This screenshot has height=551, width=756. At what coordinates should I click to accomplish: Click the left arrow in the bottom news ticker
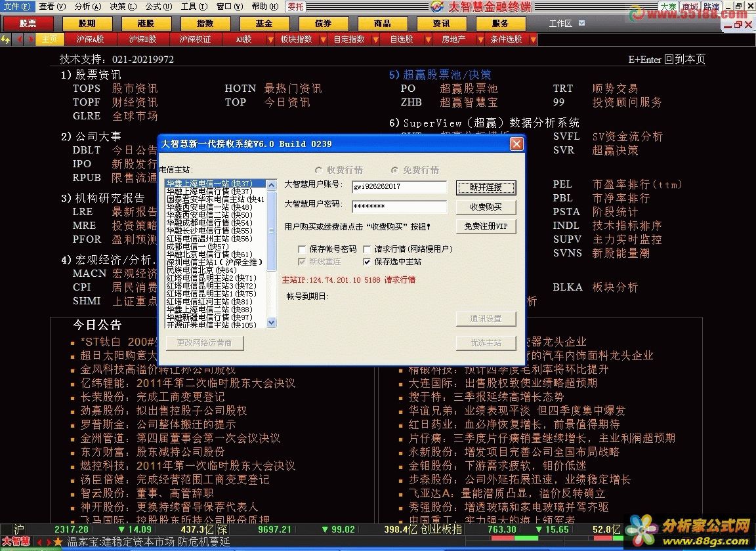point(39,542)
